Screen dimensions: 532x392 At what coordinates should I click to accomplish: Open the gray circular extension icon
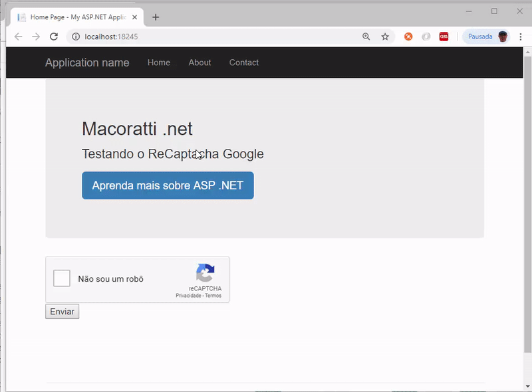(x=426, y=37)
